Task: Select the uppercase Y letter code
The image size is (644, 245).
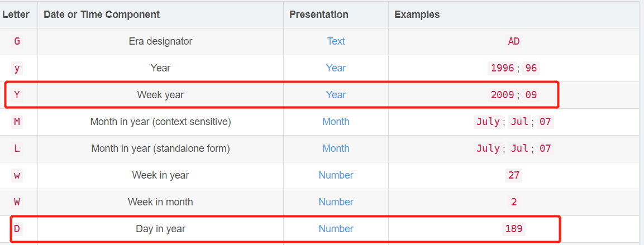Action: click(x=17, y=95)
